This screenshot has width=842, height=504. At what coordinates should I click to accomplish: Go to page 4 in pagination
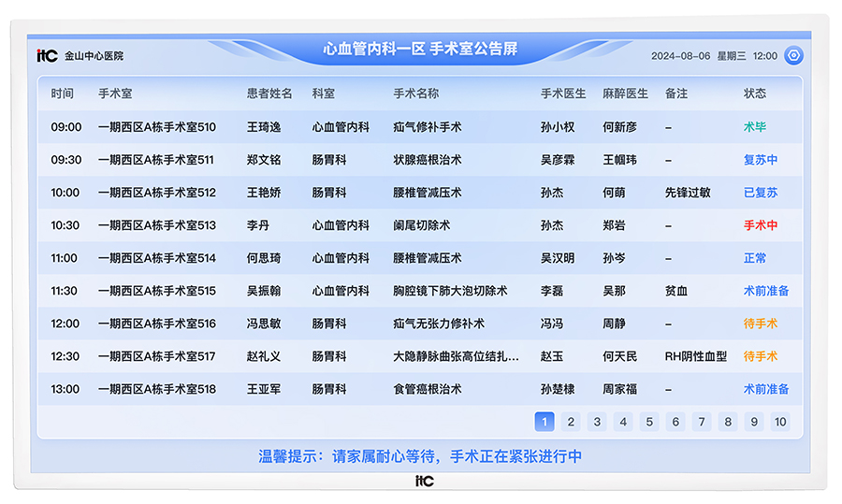point(623,422)
